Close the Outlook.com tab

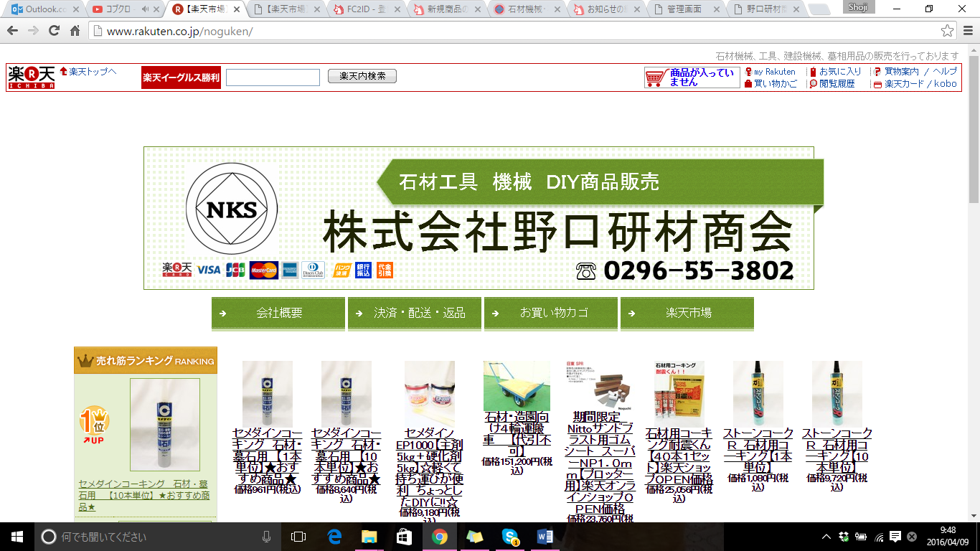(x=77, y=9)
